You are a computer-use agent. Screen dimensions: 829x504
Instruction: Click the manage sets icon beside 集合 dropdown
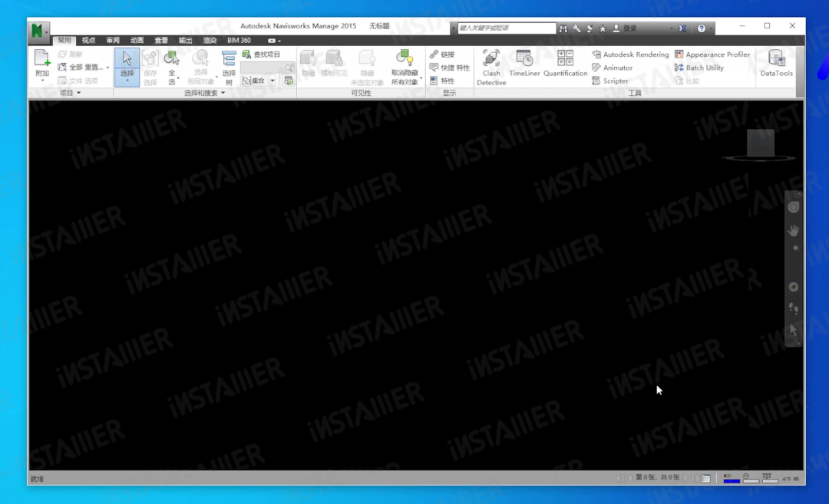click(x=289, y=81)
